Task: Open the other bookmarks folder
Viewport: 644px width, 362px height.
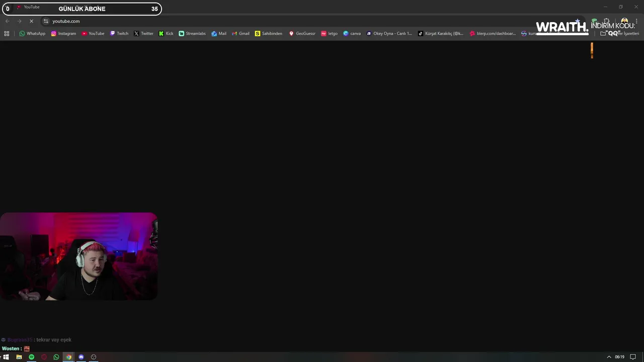Action: click(x=619, y=34)
